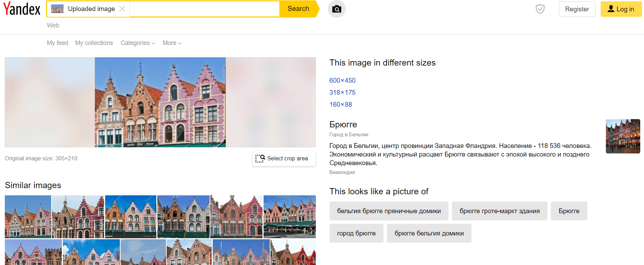644x265 pixels.
Task: Click the Log in button
Action: point(621,9)
